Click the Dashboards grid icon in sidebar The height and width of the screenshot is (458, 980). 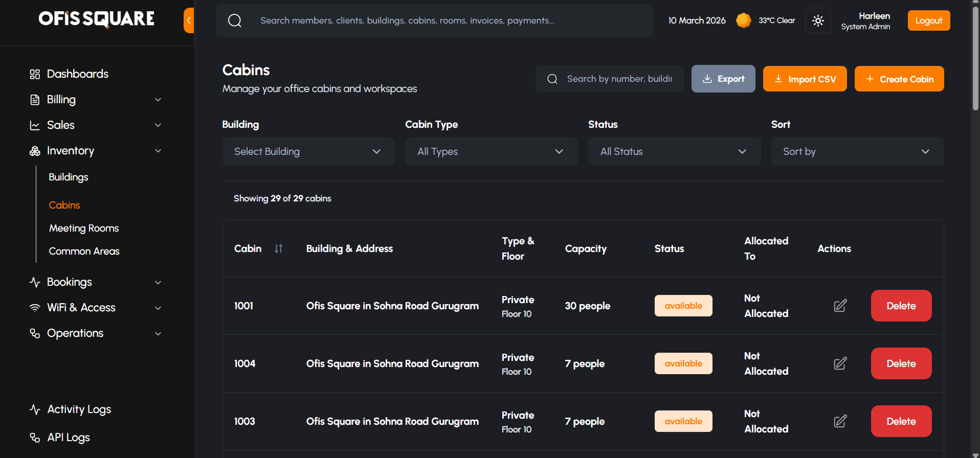click(35, 74)
